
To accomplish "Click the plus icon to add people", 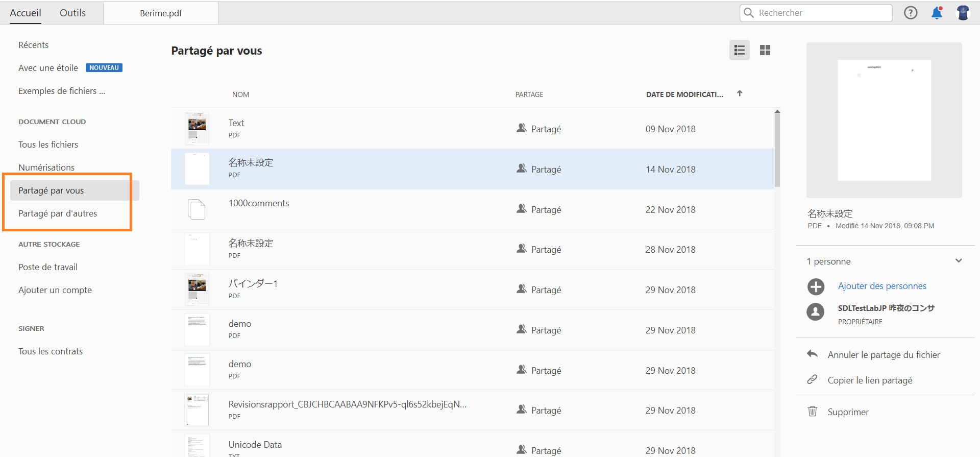I will tap(816, 286).
